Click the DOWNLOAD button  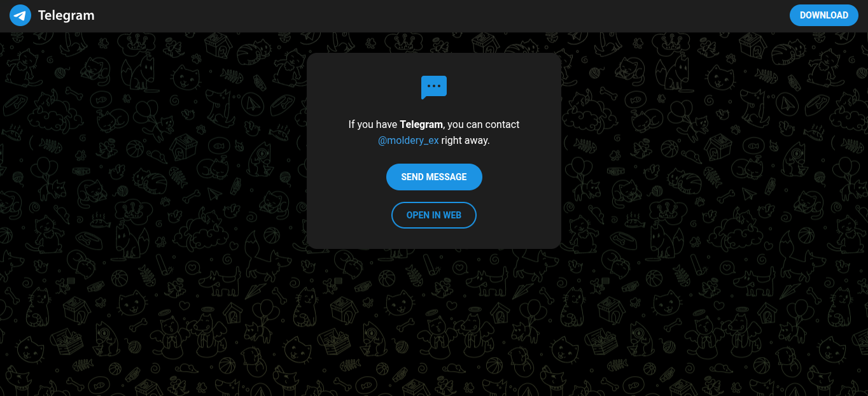(824, 15)
